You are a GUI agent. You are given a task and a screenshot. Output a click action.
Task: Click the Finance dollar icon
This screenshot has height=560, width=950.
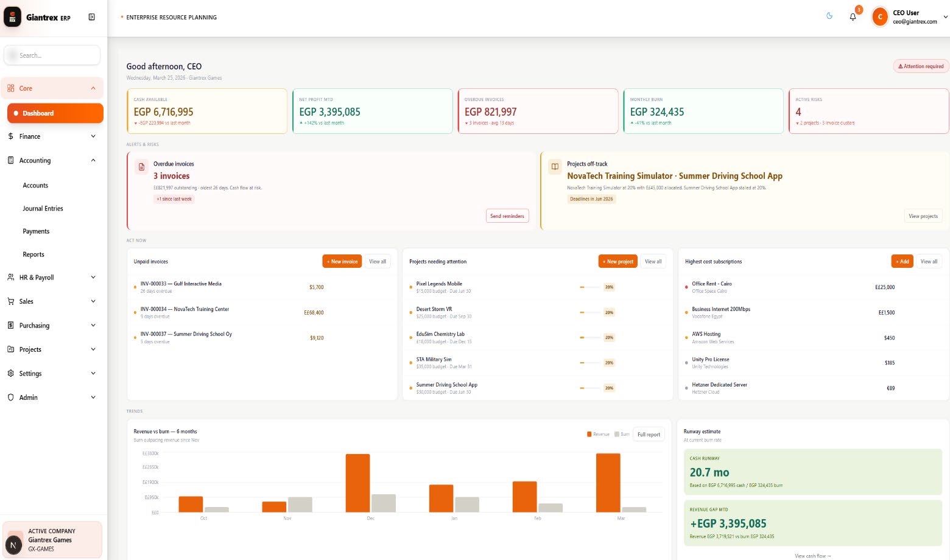(11, 136)
